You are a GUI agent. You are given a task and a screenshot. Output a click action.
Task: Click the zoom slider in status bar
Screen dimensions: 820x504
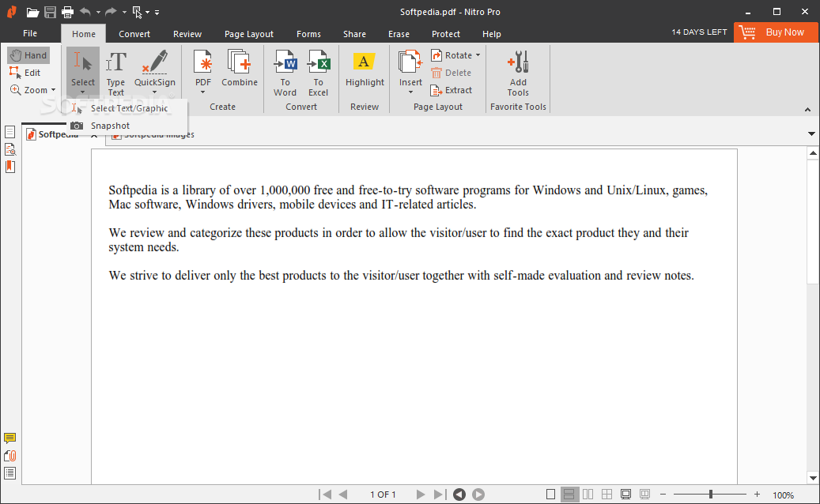(x=710, y=495)
